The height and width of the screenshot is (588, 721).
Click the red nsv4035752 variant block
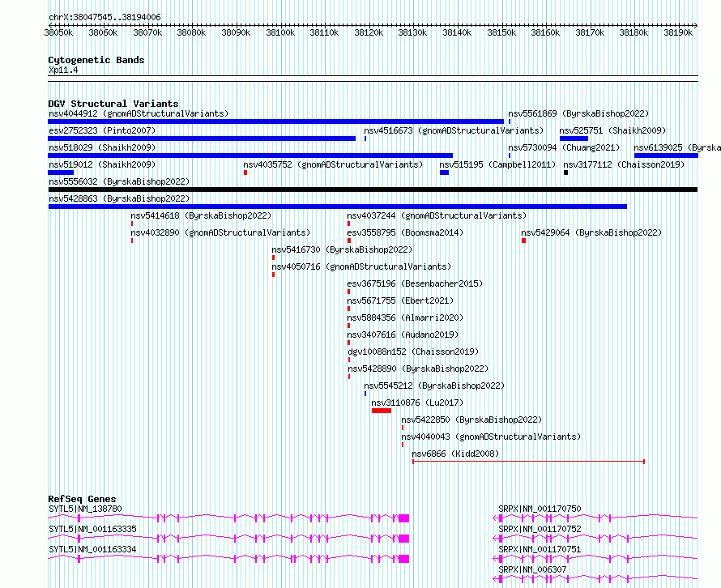245,173
